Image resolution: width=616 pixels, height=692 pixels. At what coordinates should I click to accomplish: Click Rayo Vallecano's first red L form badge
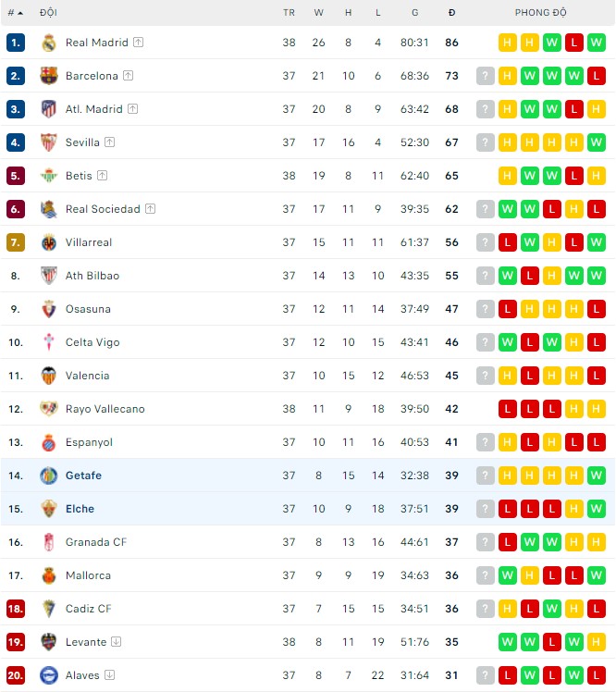(x=508, y=409)
